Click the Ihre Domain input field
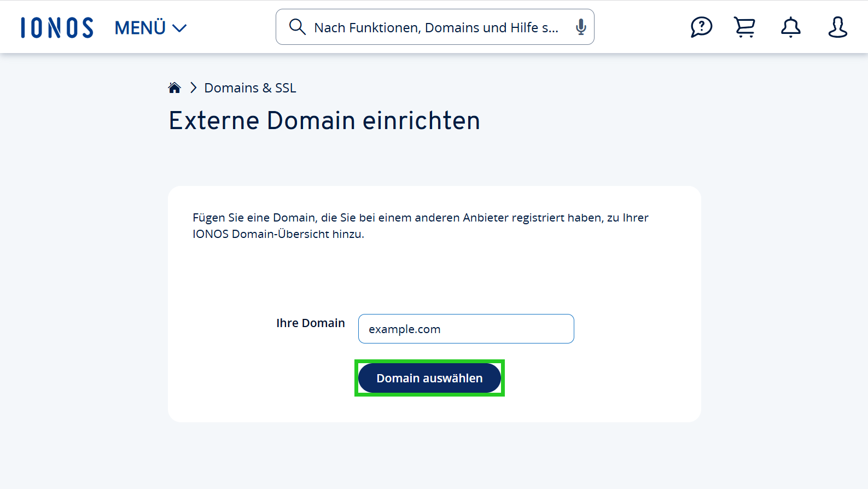The image size is (868, 489). tap(466, 329)
